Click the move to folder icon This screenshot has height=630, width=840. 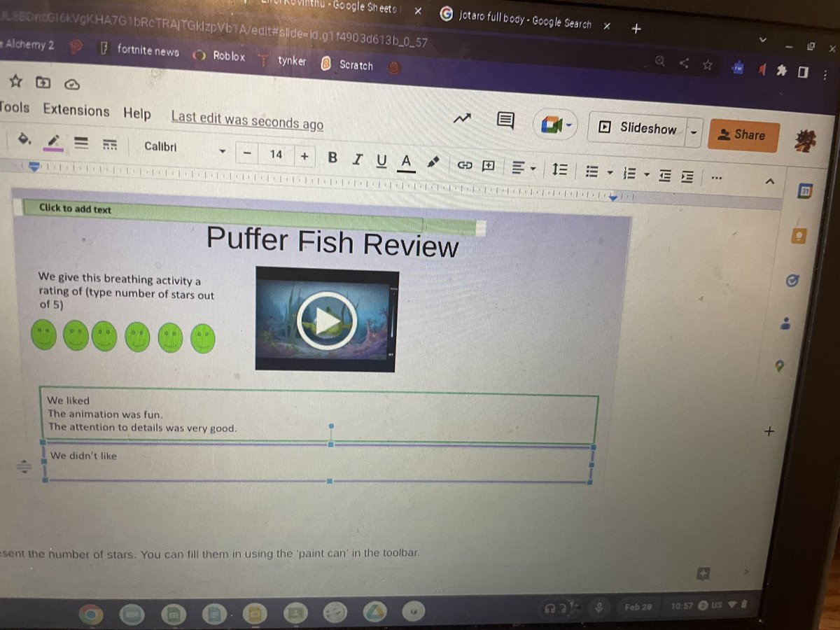point(43,81)
